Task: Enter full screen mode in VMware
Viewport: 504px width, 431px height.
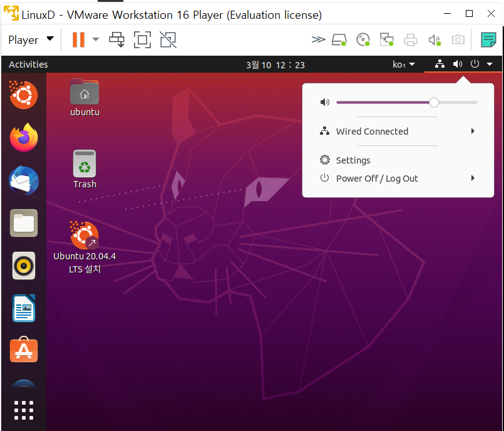Action: (x=142, y=40)
